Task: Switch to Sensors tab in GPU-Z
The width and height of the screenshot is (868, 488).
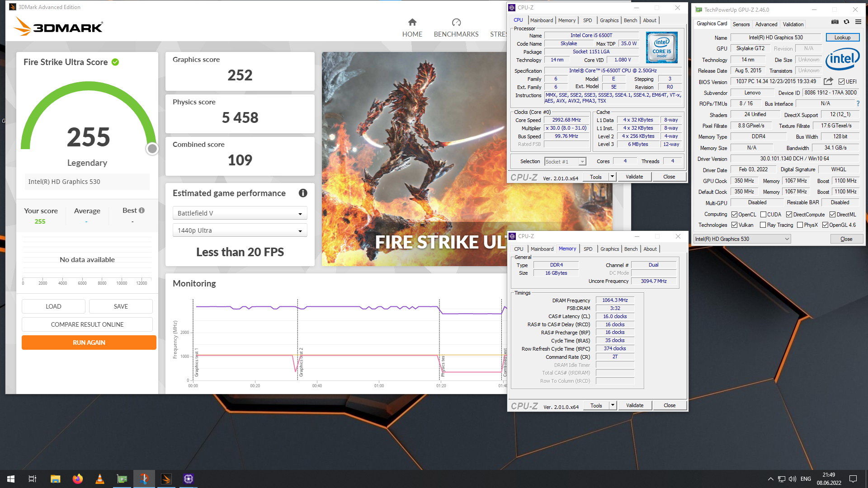Action: click(x=741, y=24)
